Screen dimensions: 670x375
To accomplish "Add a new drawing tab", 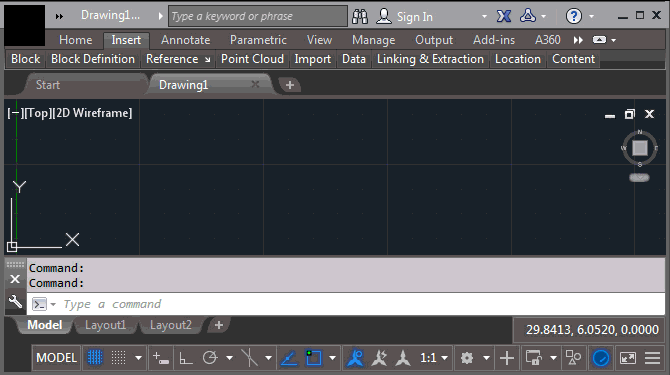I will point(290,85).
